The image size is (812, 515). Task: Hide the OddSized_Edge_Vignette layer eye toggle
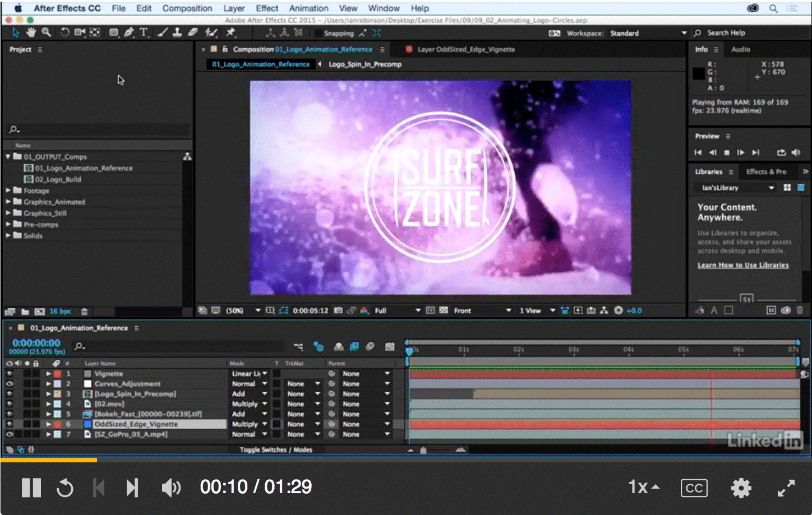pos(10,424)
